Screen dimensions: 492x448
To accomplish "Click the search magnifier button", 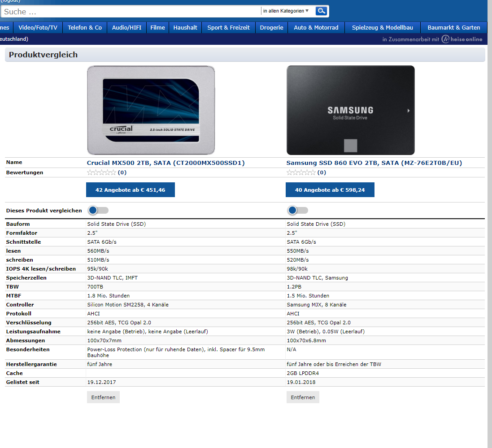I will click(321, 11).
